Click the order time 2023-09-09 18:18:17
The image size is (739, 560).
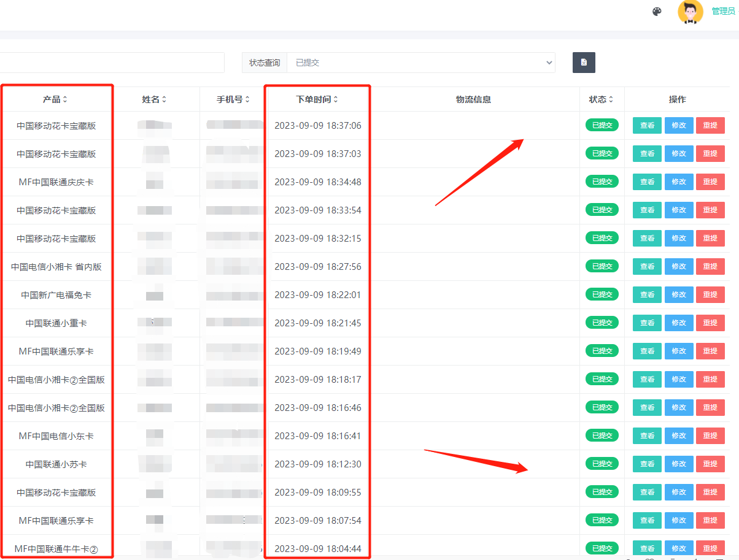tap(318, 380)
